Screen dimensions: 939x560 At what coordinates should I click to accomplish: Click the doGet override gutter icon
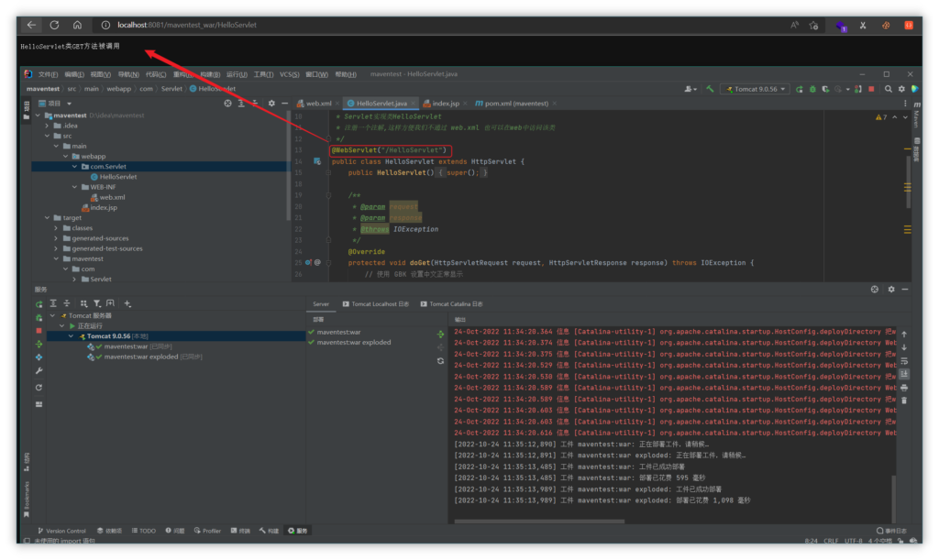coord(308,263)
